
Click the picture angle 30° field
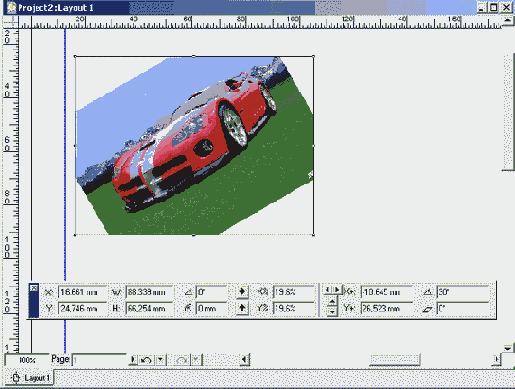463,292
